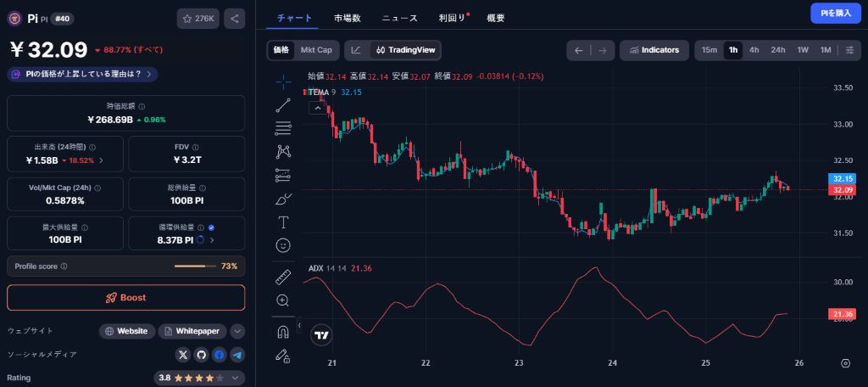The image size is (868, 387).
Task: Select the ruler measure tool
Action: (283, 277)
